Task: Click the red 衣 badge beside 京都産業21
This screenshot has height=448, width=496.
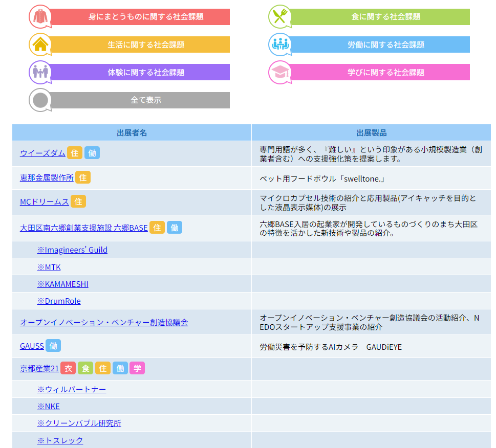Action: coord(68,368)
